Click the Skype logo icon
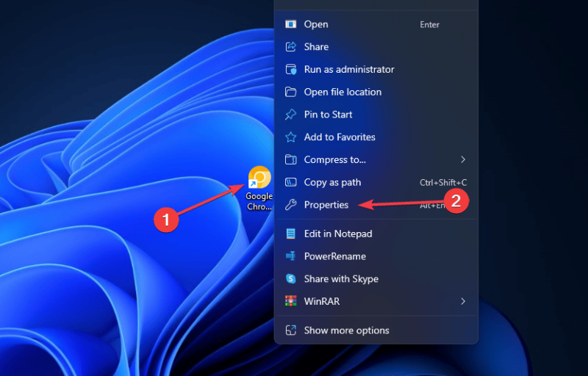 pos(290,278)
